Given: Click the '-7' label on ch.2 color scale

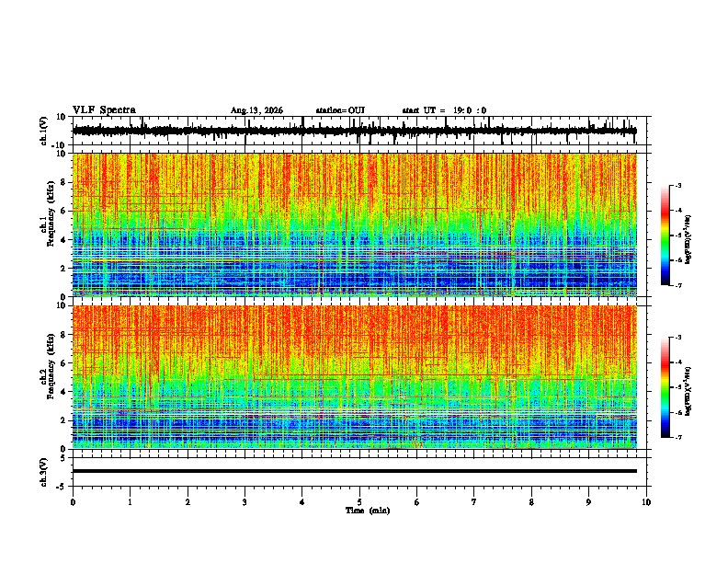Looking at the screenshot, I should pos(677,437).
